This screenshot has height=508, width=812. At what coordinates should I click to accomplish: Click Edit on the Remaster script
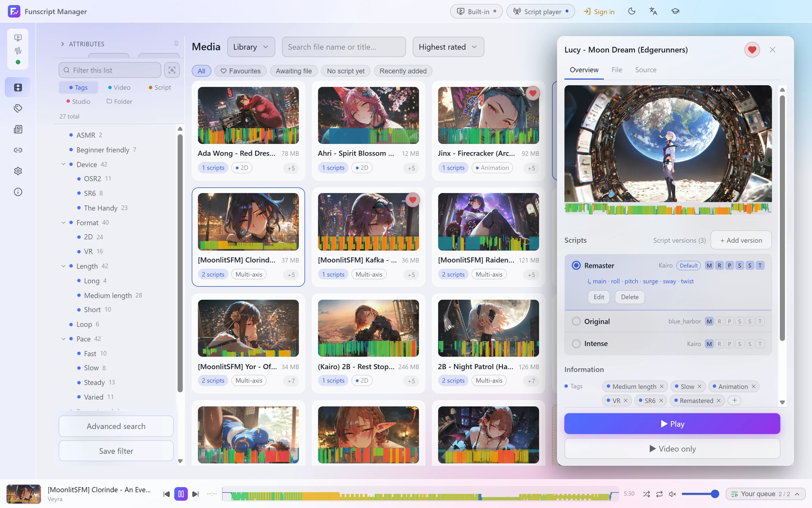tap(599, 297)
